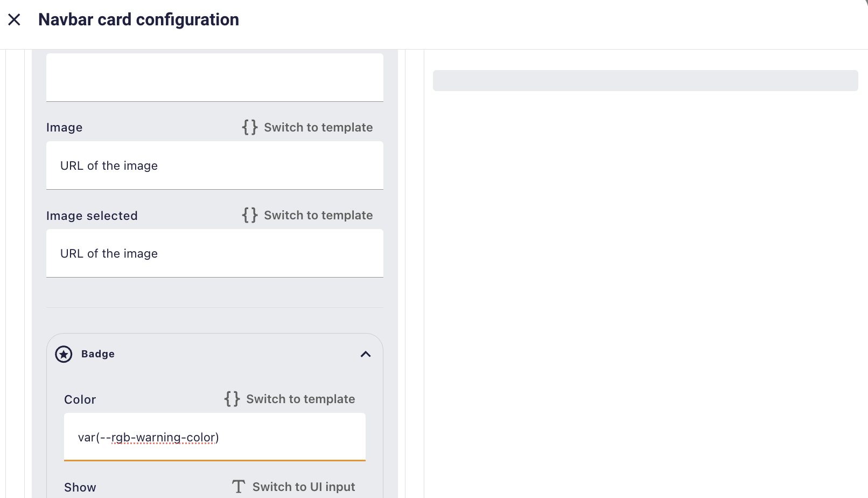Screen dimensions: 868x498
Task: Click the curly braces icon for badge Color
Action: (232, 399)
